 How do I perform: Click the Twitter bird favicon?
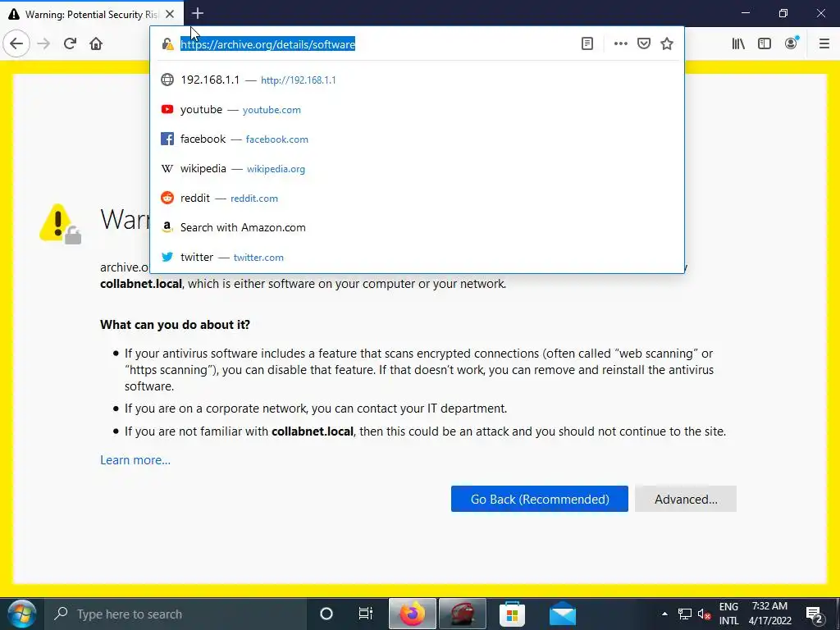pos(167,257)
